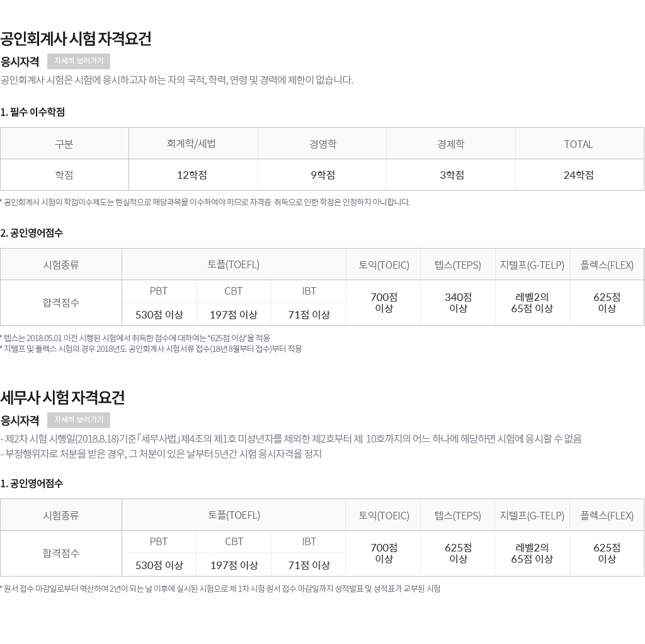The image size is (645, 644).
Task: Select 토플(TOEFL) header in CPA table
Action: (234, 264)
